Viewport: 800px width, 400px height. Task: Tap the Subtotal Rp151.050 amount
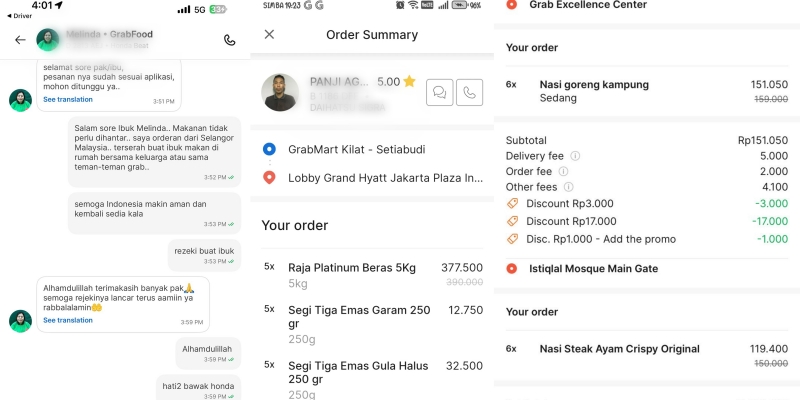pyautogui.click(x=763, y=140)
